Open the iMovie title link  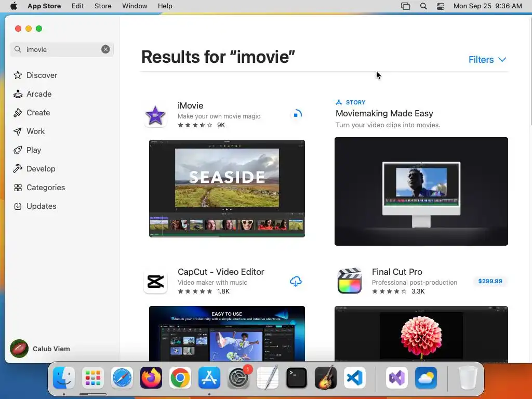pos(190,105)
